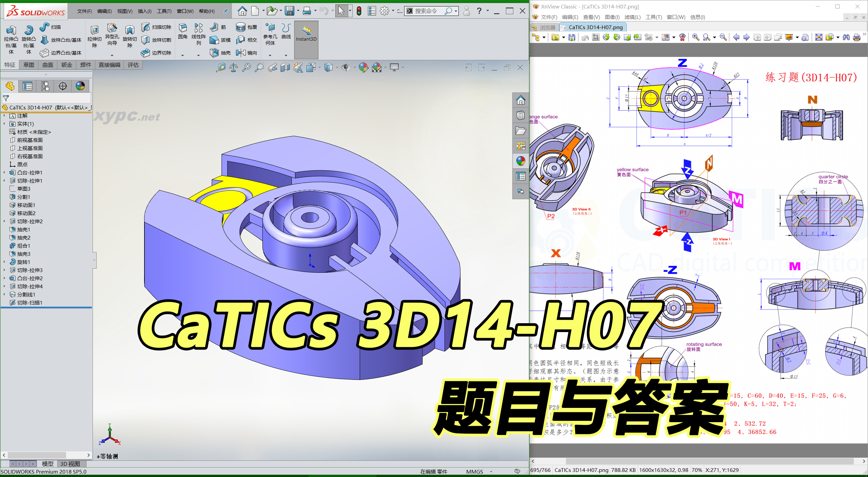Select the Boundary Cut (边界切除) tool
868x477 pixels.
[156, 53]
